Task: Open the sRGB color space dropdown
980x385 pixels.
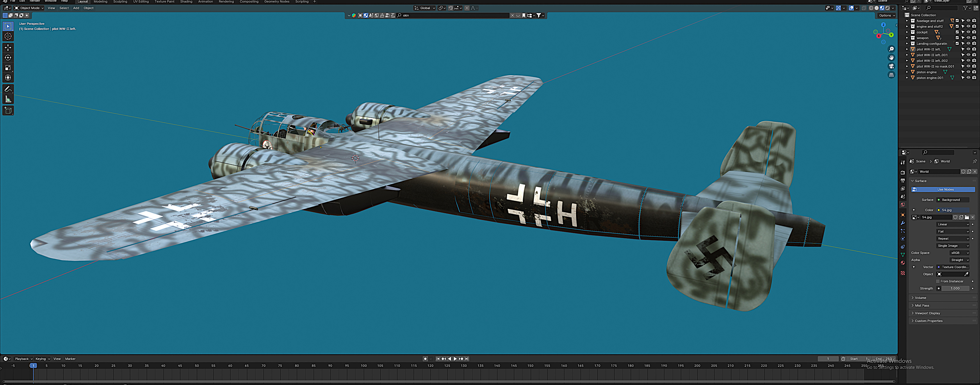Action: pyautogui.click(x=959, y=253)
